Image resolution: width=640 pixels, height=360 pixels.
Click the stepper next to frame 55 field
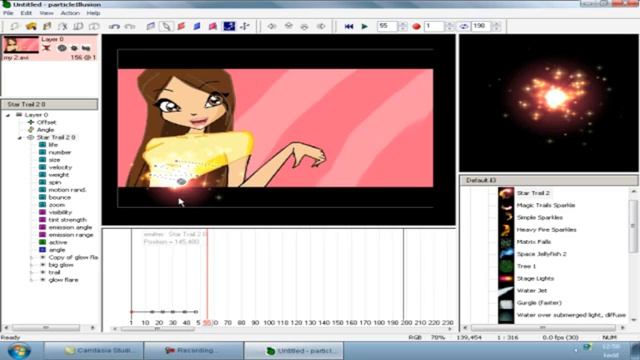click(402, 26)
